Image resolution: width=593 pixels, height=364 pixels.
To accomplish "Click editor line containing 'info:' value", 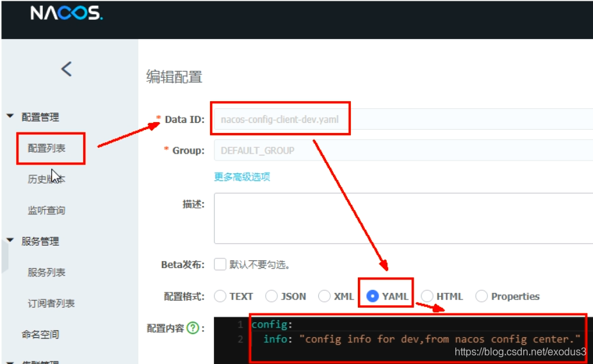I will [421, 338].
